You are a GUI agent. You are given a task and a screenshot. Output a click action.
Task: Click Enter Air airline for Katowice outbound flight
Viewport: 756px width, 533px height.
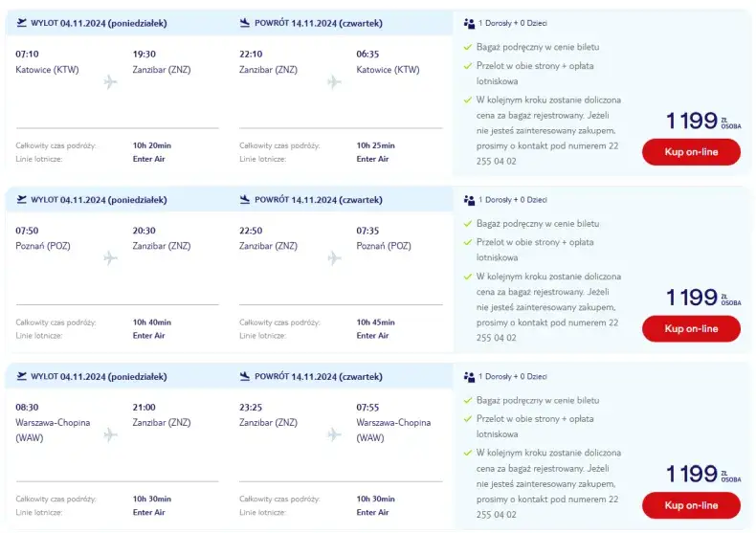point(149,159)
